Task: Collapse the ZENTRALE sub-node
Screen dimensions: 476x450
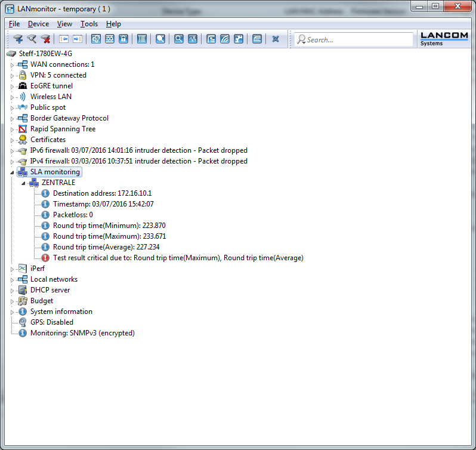Action: click(23, 183)
